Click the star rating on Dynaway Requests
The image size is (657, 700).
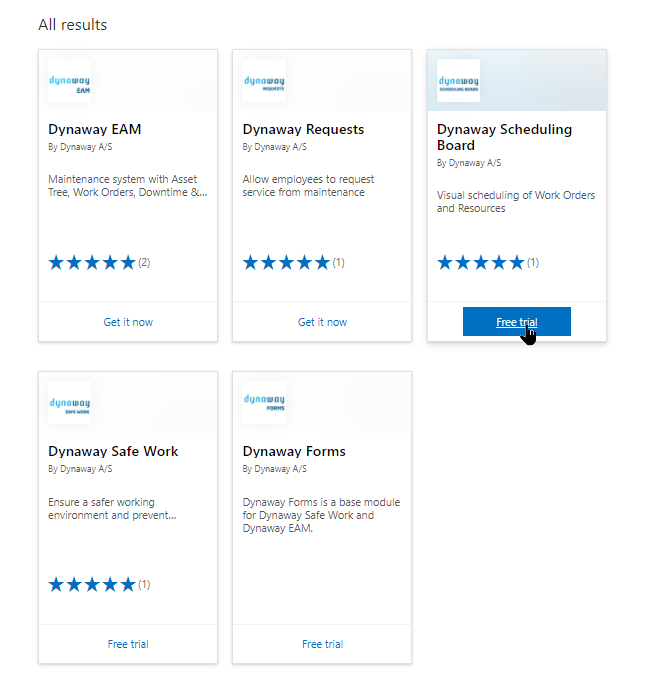coord(286,263)
